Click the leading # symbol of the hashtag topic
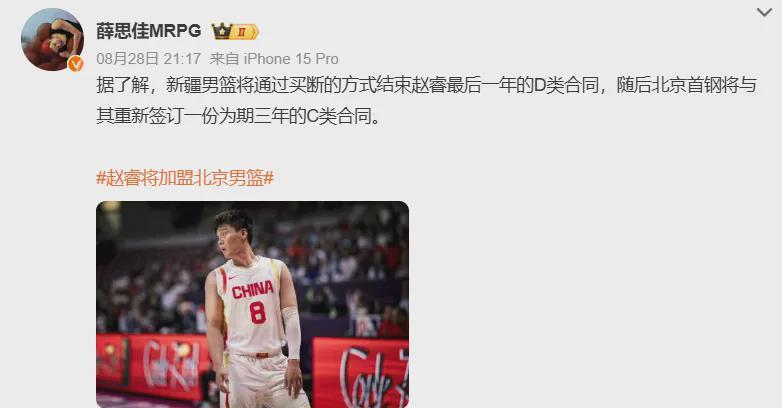This screenshot has height=408, width=782. tap(101, 178)
